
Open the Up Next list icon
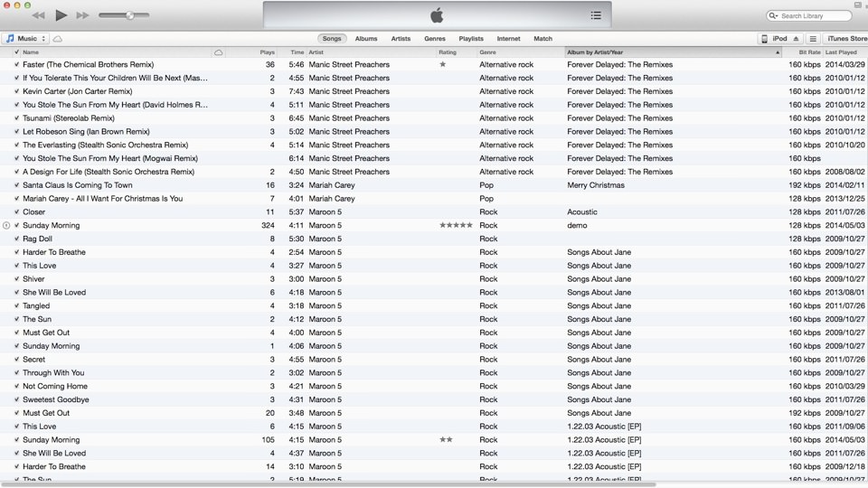(596, 15)
